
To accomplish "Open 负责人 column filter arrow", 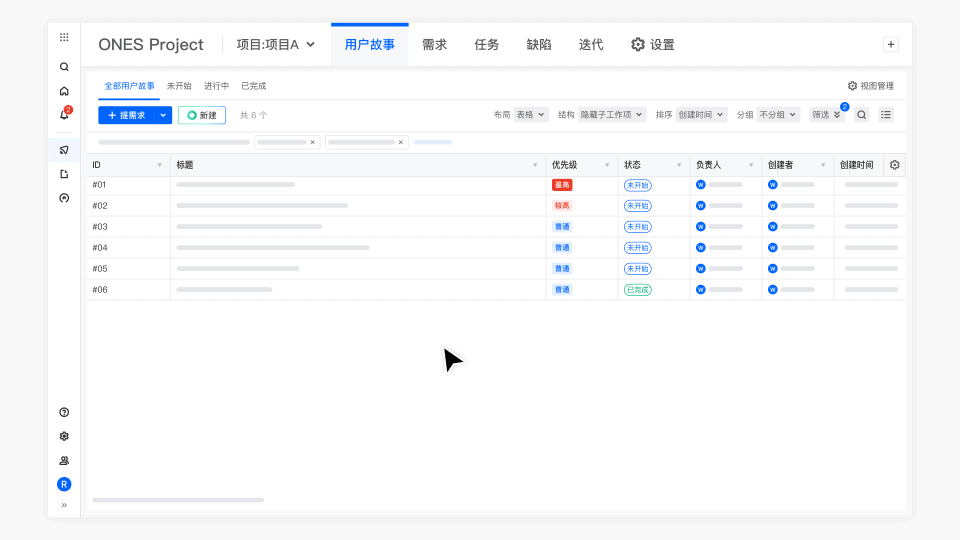I will click(751, 165).
